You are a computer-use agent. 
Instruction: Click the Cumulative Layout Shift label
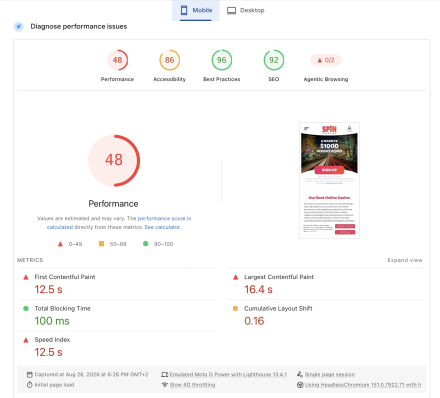click(x=278, y=309)
